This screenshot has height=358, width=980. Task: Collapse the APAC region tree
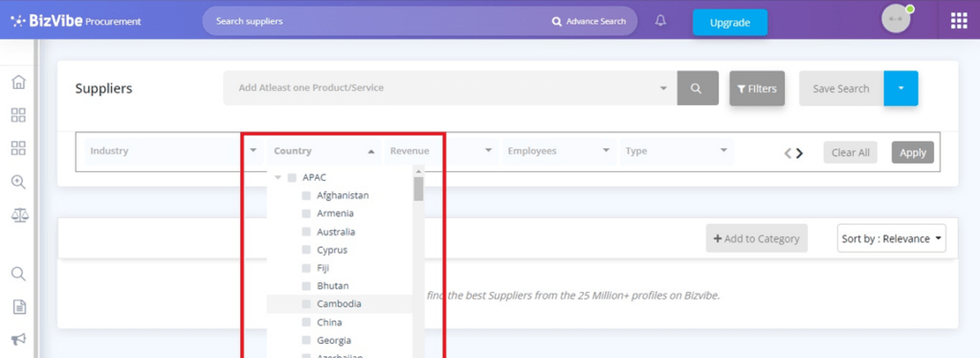tap(278, 177)
